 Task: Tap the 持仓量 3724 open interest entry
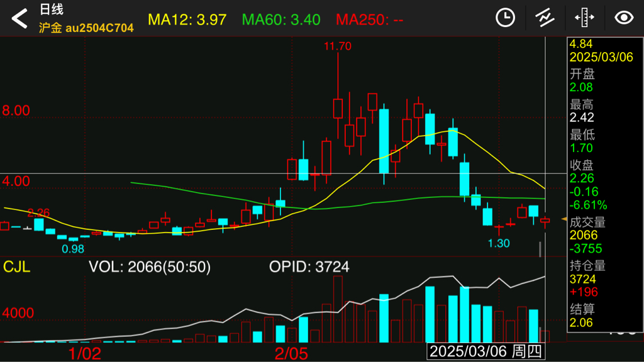click(587, 272)
